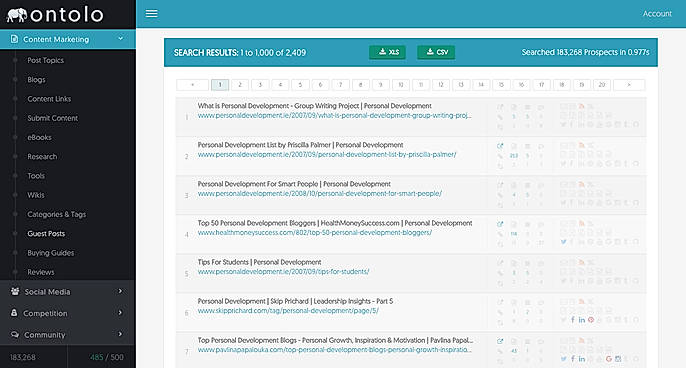Click Twitter icon in Pavlina Papal row
Image resolution: width=686 pixels, height=368 pixels.
pyautogui.click(x=564, y=359)
